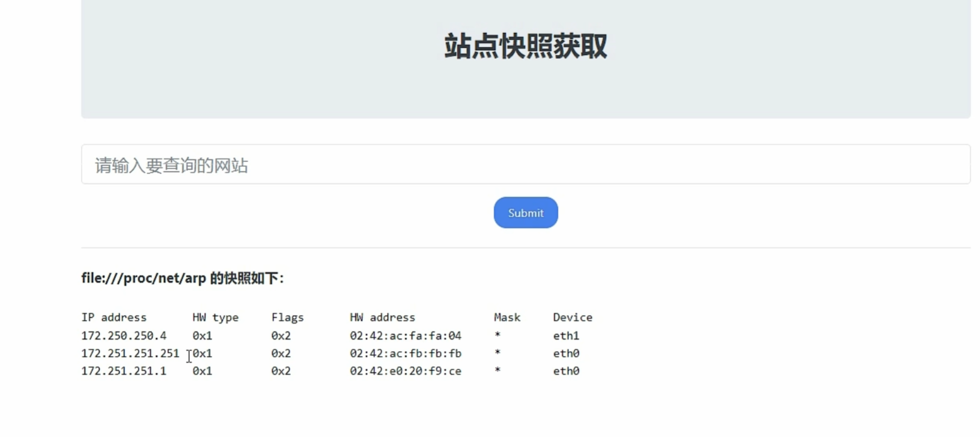The image size is (980, 437).
Task: Click the Mask column header
Action: pyautogui.click(x=507, y=317)
